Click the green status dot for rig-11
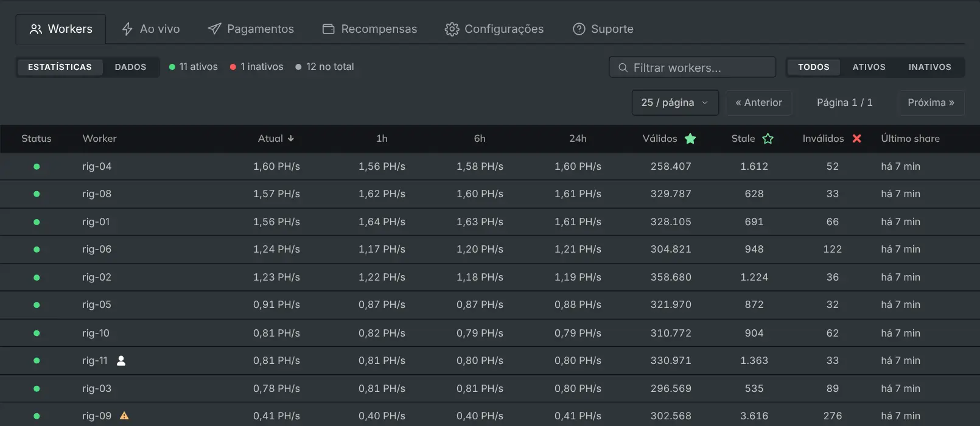This screenshot has height=426, width=980. [37, 361]
